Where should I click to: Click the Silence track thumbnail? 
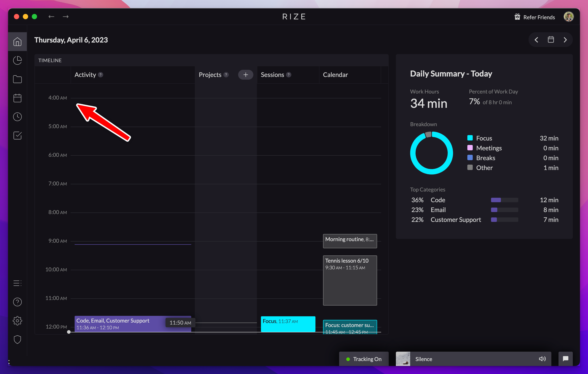point(403,359)
